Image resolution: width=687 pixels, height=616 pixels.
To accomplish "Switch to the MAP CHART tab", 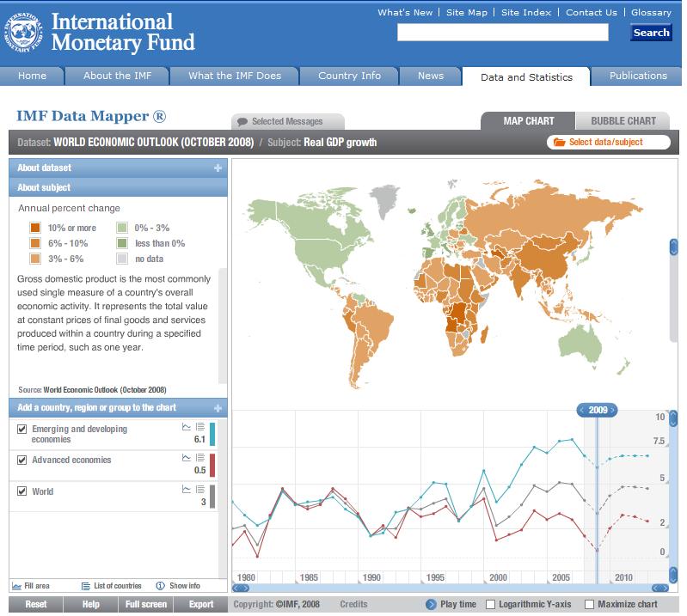I will pyautogui.click(x=528, y=121).
